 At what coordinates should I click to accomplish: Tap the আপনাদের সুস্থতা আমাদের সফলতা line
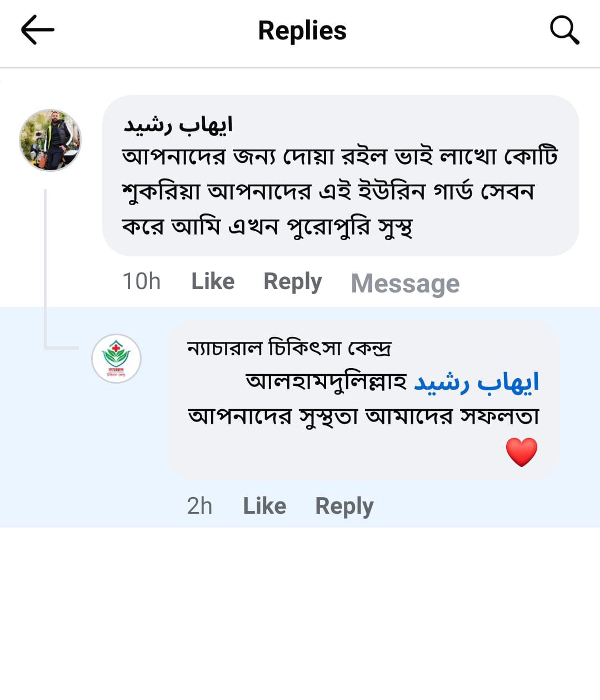coord(363,416)
